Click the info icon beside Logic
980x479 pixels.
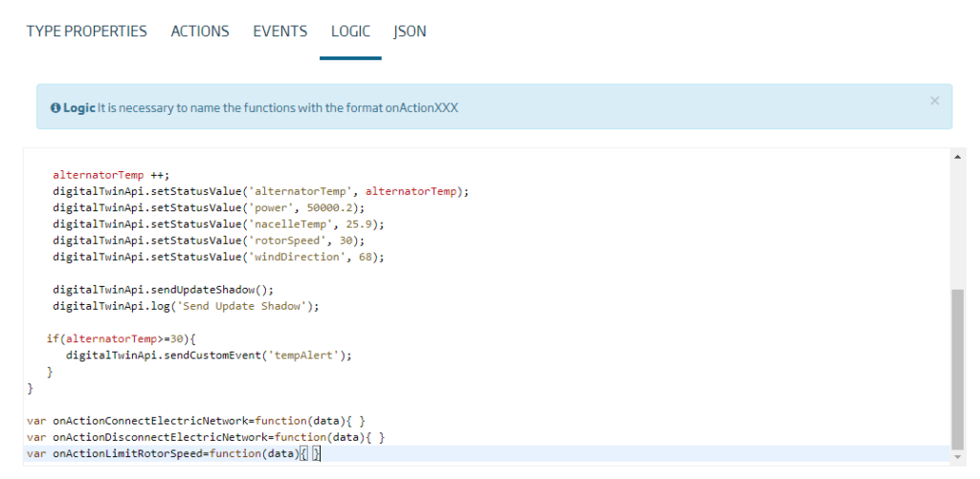pos(56,108)
